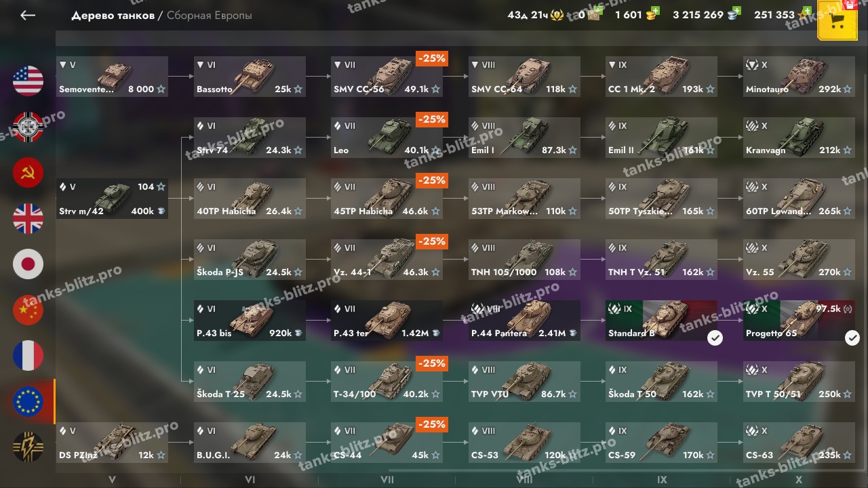868x488 pixels.
Task: Click the checkmark on Standard B
Action: 715,338
